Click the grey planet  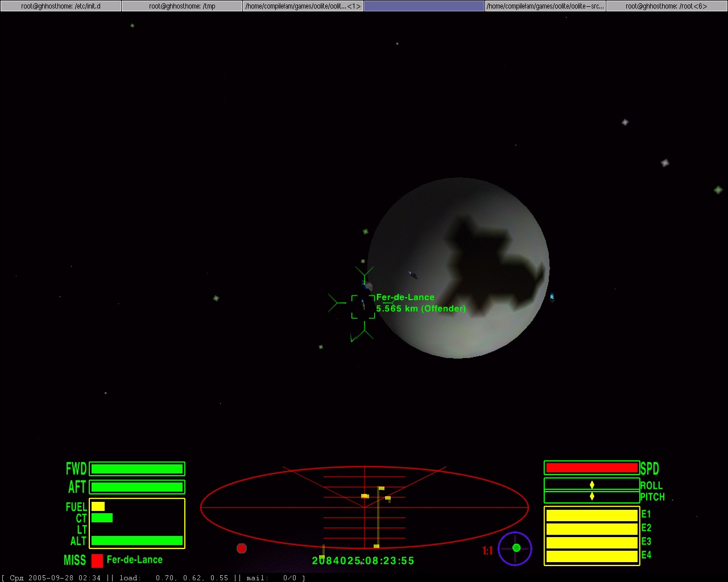pyautogui.click(x=458, y=268)
